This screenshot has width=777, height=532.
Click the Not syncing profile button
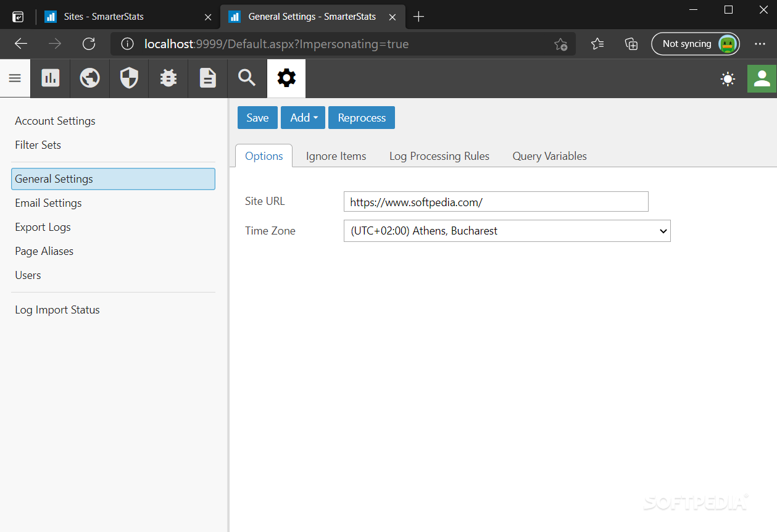pyautogui.click(x=696, y=44)
